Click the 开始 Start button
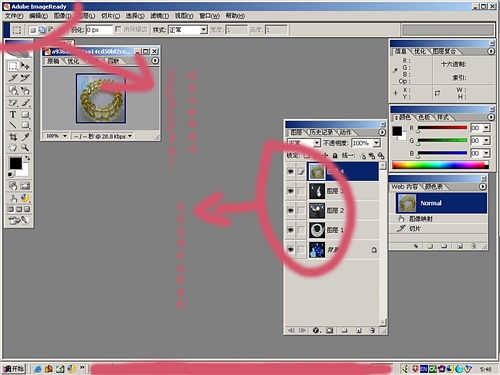Screen dimensions: 500x375 pyautogui.click(x=14, y=369)
